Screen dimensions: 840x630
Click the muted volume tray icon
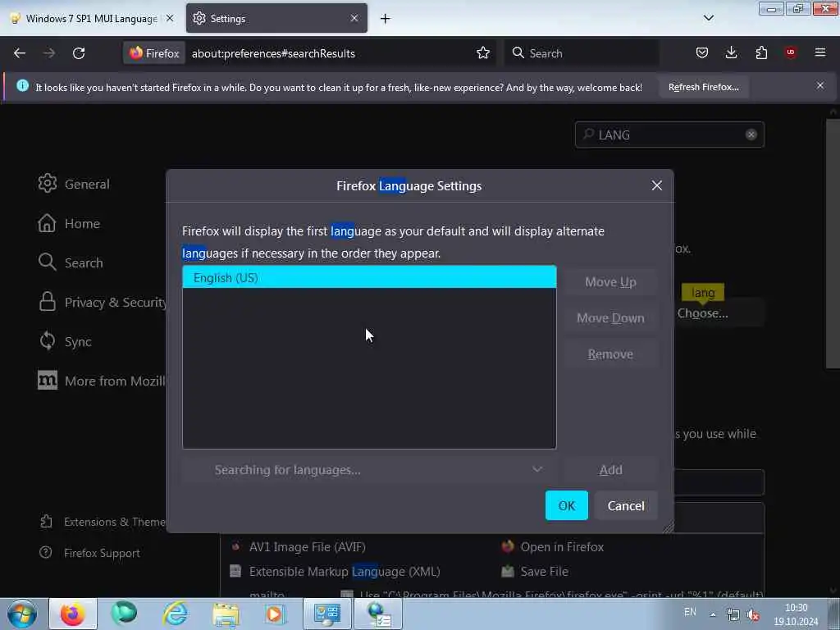pos(753,615)
